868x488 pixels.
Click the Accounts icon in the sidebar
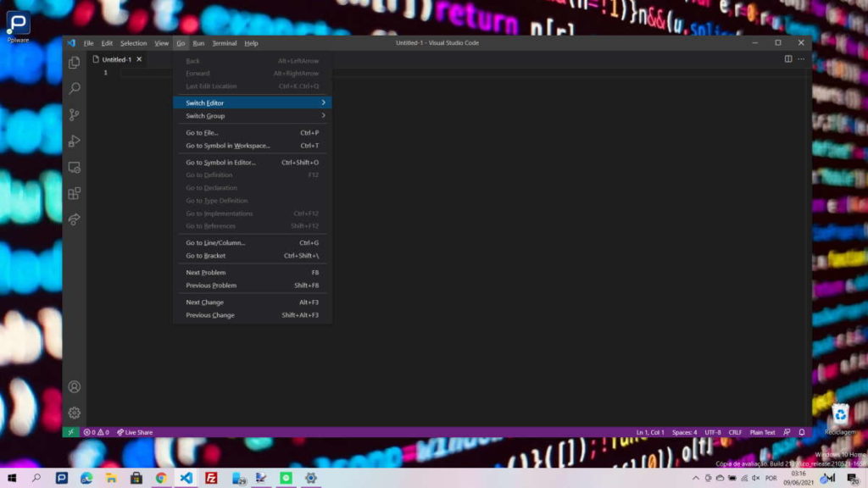(x=74, y=387)
